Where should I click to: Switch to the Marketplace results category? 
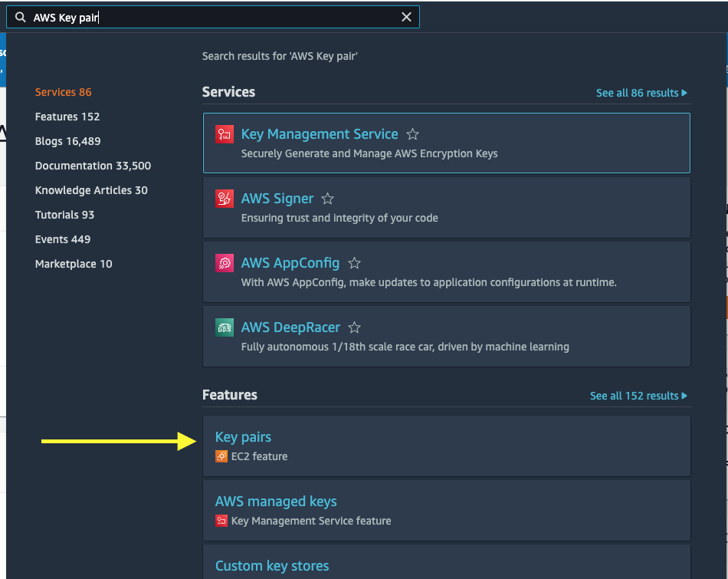[73, 263]
